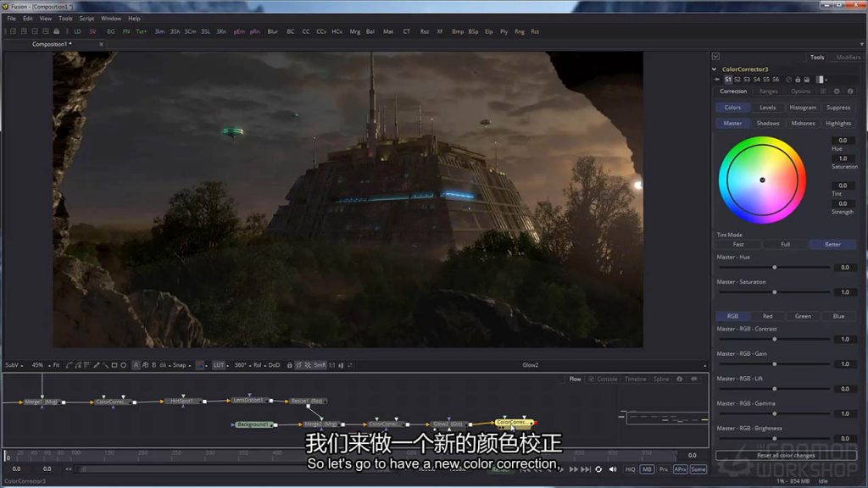The height and width of the screenshot is (488, 868).
Task: Add a Polygon mask via Ply shortcut
Action: tap(504, 31)
